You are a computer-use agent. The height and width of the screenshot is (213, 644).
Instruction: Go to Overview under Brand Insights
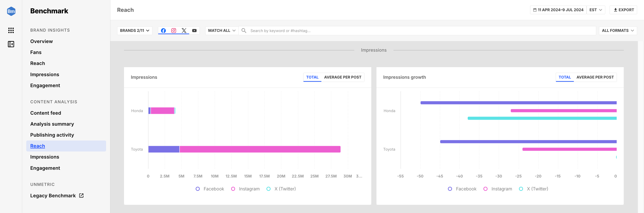coord(42,41)
